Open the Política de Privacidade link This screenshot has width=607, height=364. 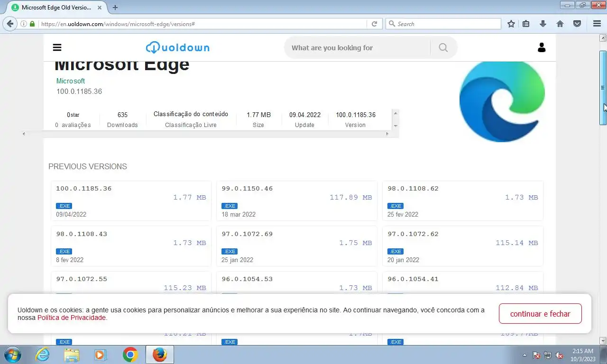click(72, 318)
